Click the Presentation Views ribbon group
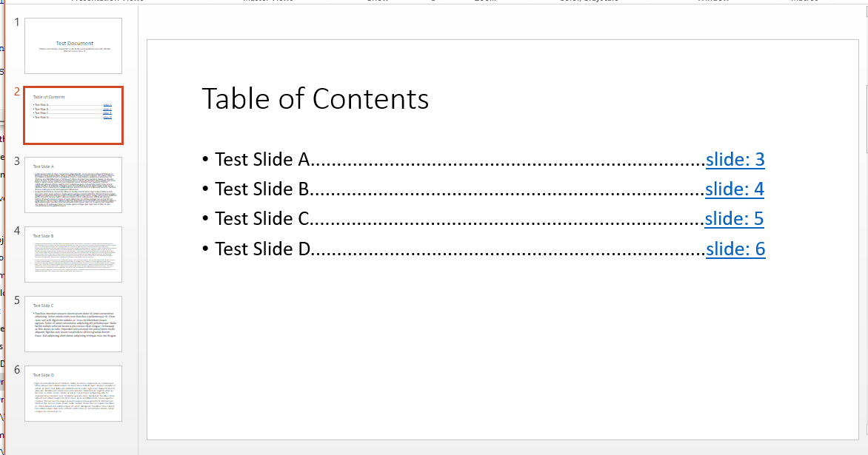The width and height of the screenshot is (868, 455). 106,1
